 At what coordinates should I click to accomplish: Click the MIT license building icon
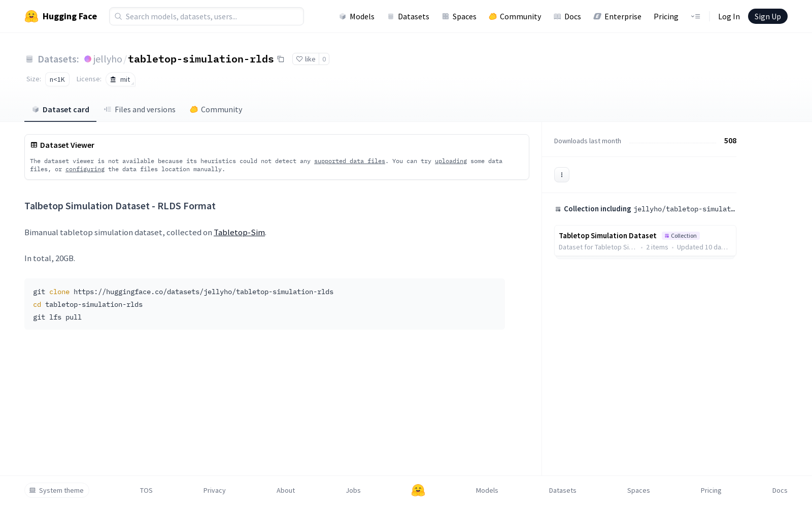tap(113, 79)
